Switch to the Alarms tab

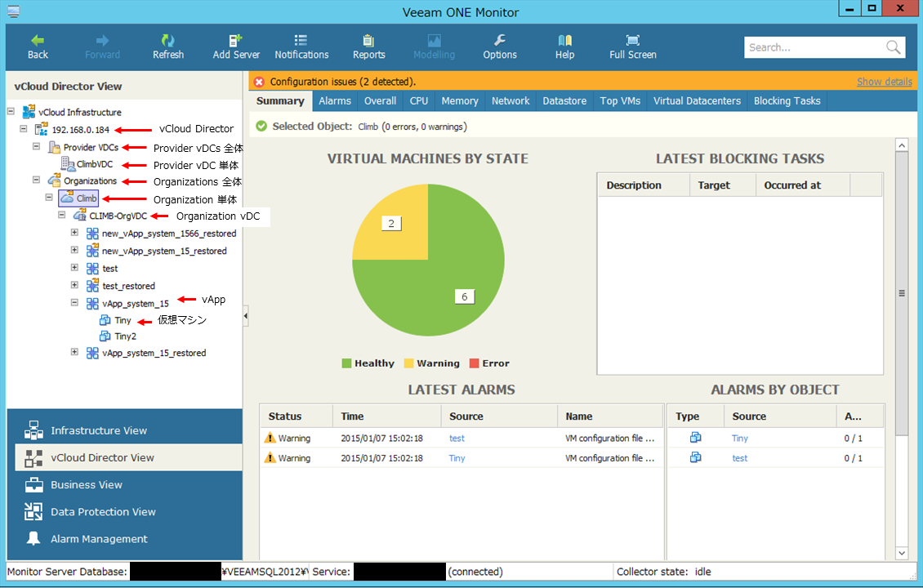[x=334, y=100]
